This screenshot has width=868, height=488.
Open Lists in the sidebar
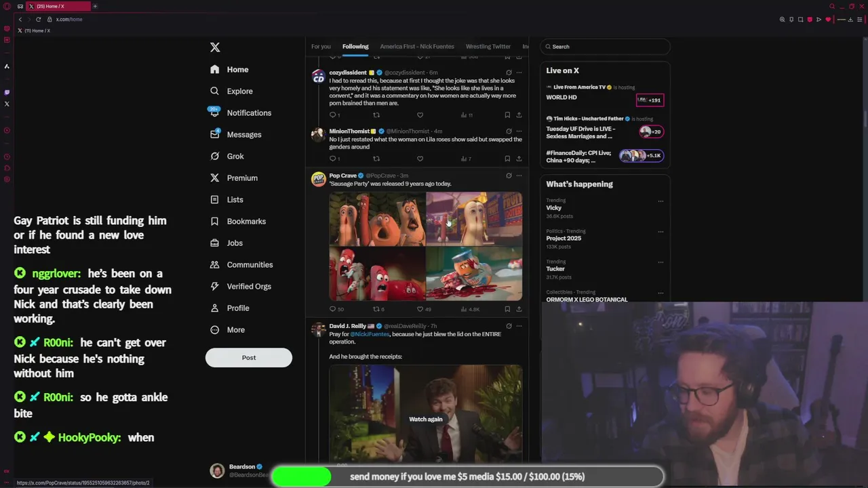(226, 199)
